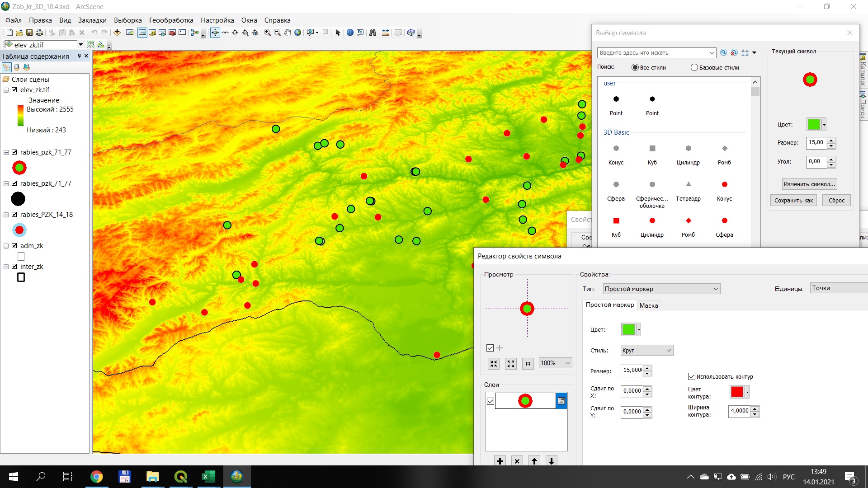Viewport: 868px width, 488px height.
Task: Collapse the elev_zk.tif layer tree node
Action: [6, 90]
